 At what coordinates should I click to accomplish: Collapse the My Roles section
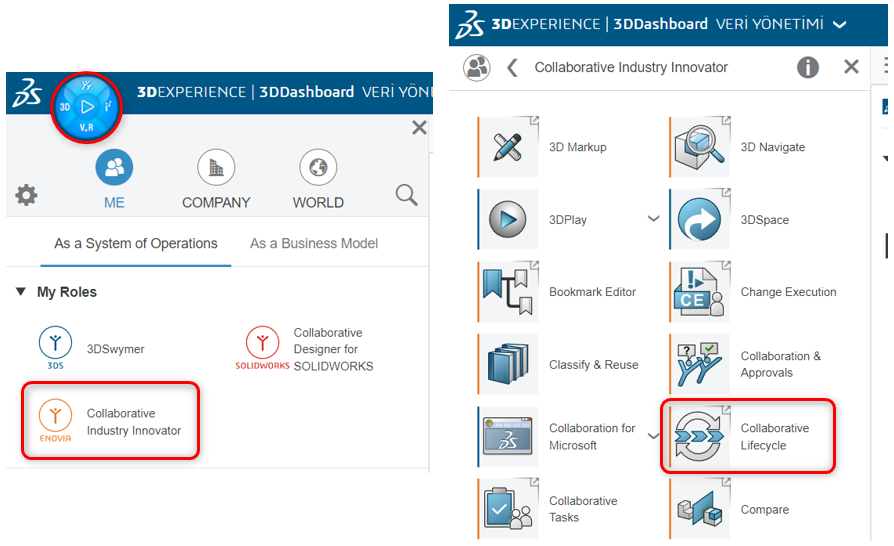[21, 291]
